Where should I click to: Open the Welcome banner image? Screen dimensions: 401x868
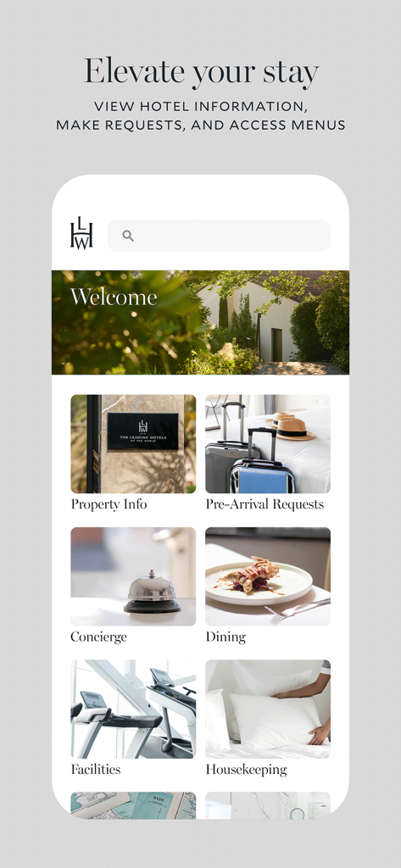click(200, 322)
